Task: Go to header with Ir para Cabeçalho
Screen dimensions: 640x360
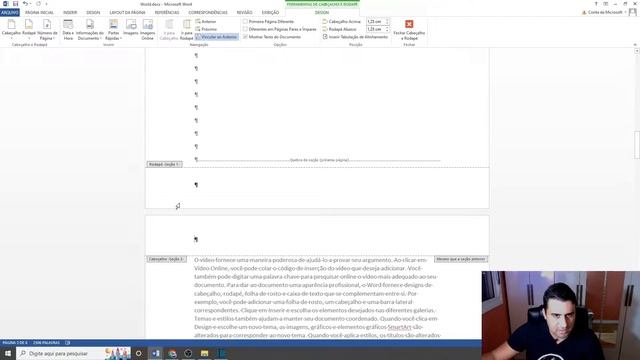Action: (169, 29)
